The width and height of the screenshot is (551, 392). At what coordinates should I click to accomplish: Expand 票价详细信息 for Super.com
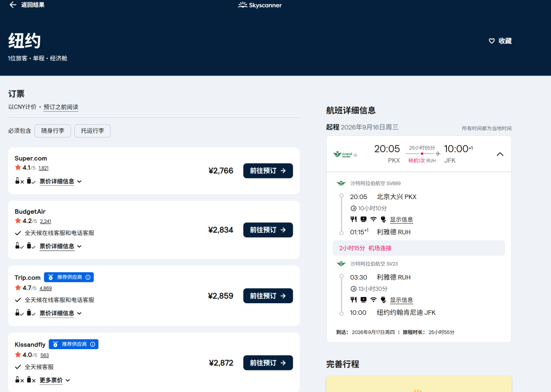point(60,181)
